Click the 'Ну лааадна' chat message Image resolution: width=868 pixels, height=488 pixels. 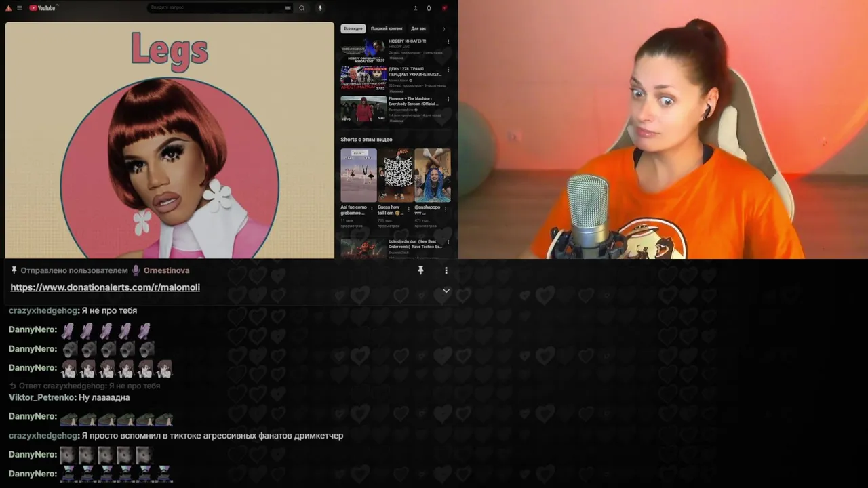(x=104, y=397)
